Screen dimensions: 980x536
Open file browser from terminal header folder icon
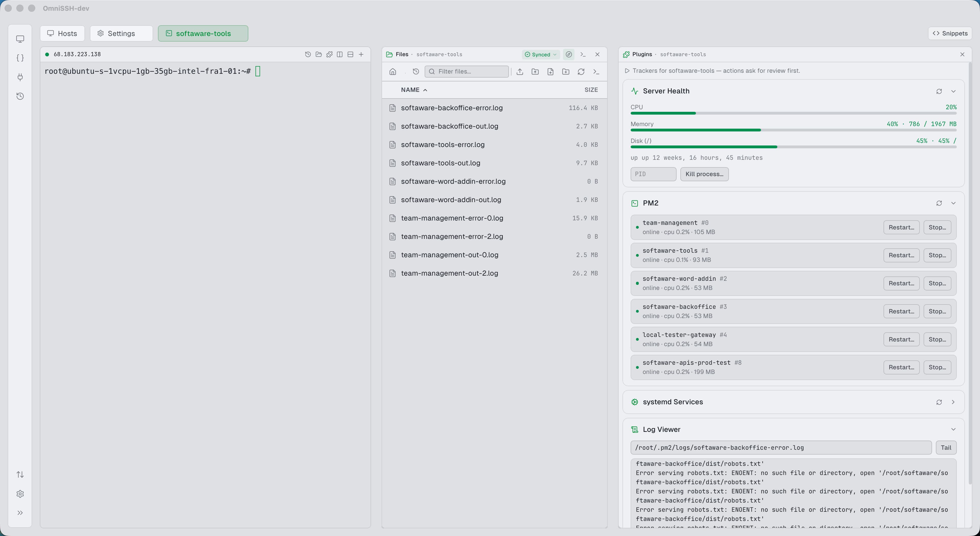click(x=318, y=54)
